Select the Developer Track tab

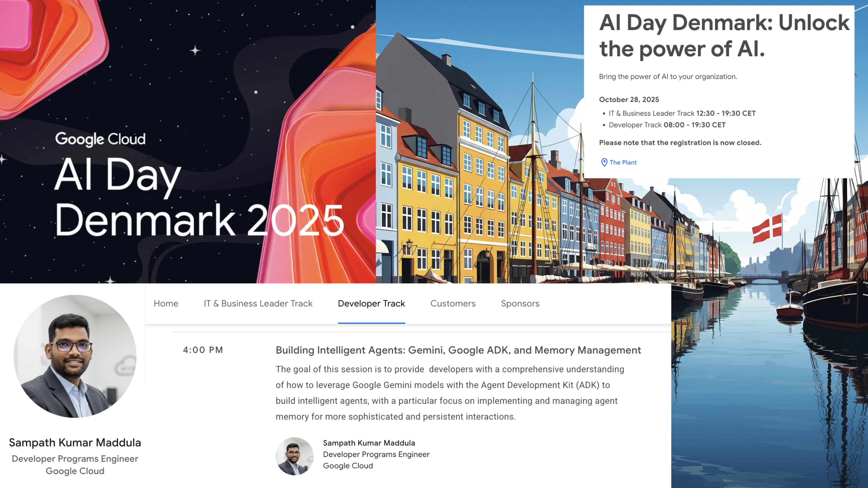pos(371,303)
